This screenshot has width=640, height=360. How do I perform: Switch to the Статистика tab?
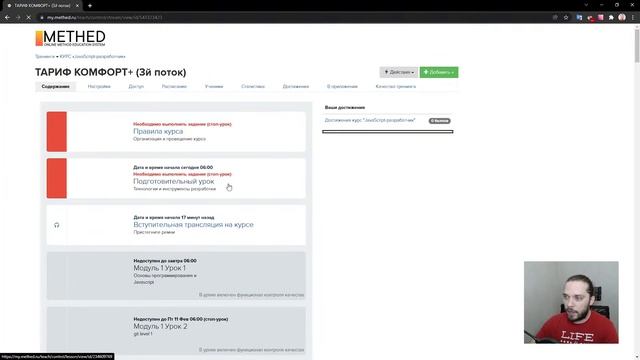[x=253, y=87]
